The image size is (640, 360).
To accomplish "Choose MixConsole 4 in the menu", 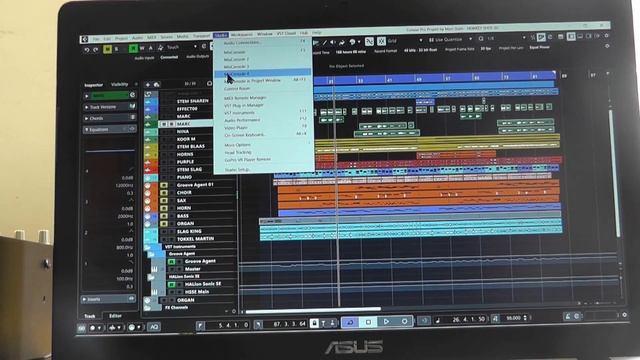I will coord(262,73).
